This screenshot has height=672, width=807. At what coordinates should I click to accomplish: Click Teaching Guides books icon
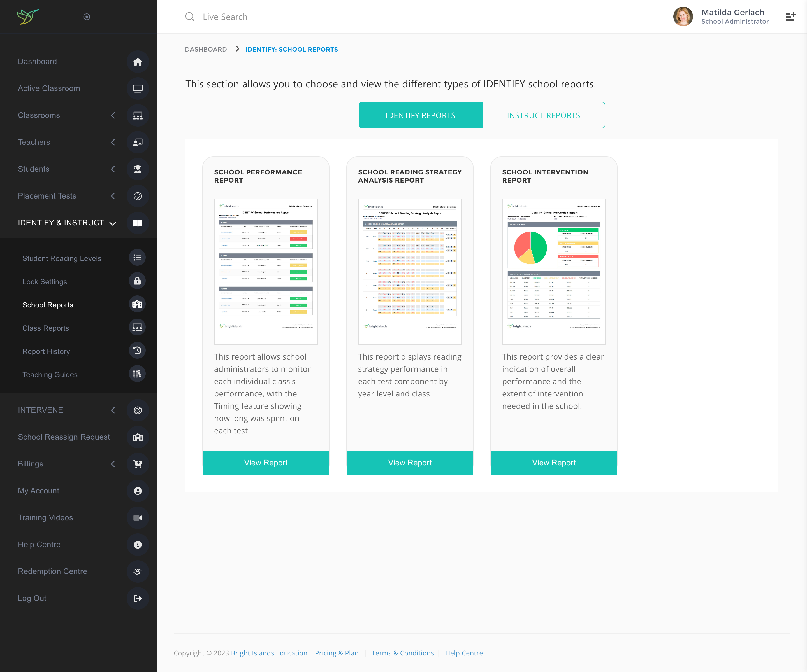pos(137,374)
